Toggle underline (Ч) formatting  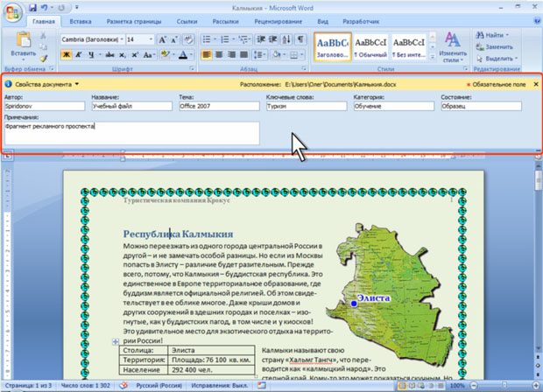(x=91, y=55)
